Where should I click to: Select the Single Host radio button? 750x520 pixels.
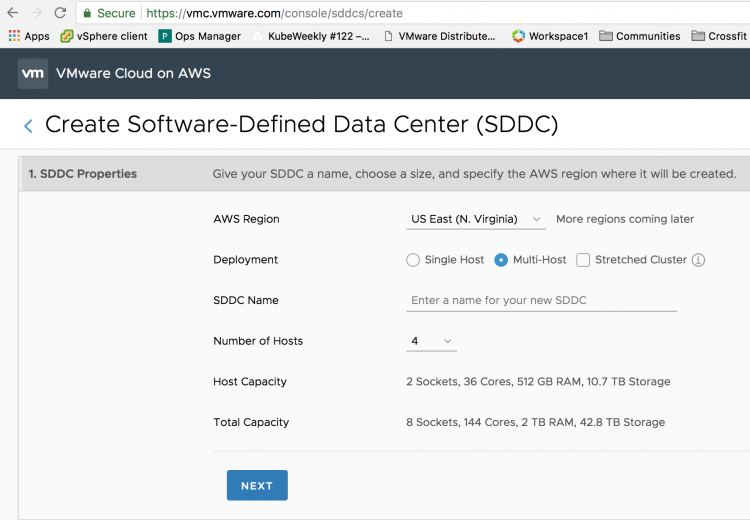tap(413, 260)
